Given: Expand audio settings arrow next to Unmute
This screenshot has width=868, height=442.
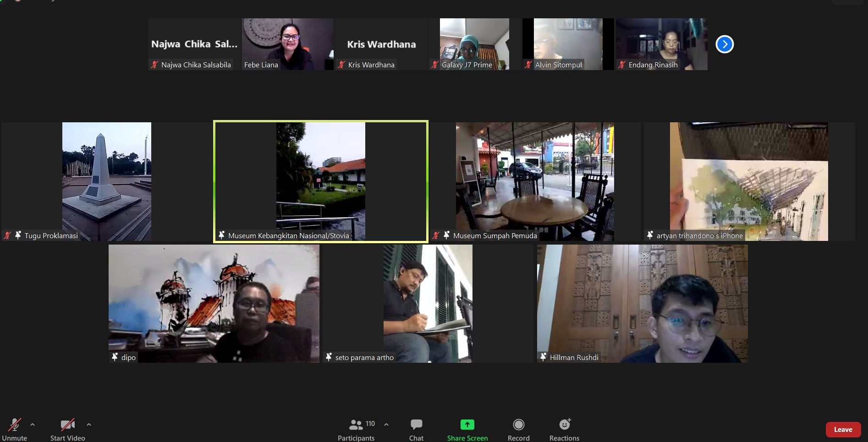Looking at the screenshot, I should pyautogui.click(x=33, y=425).
